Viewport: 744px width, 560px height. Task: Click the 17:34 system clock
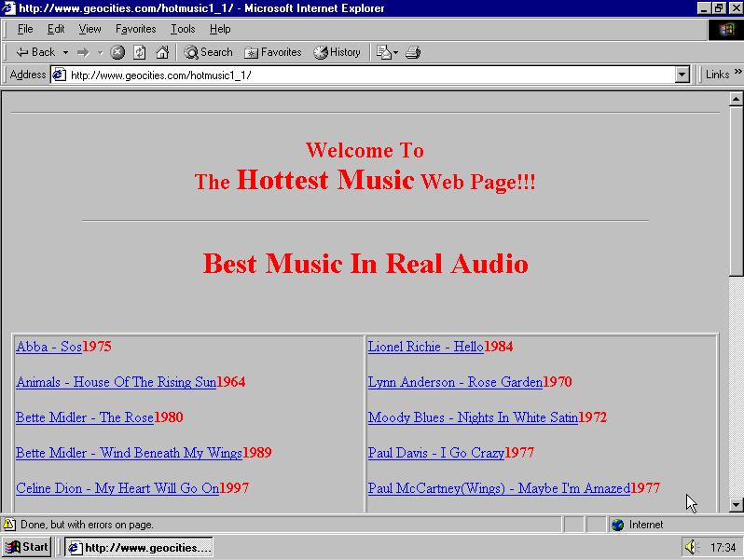723,548
